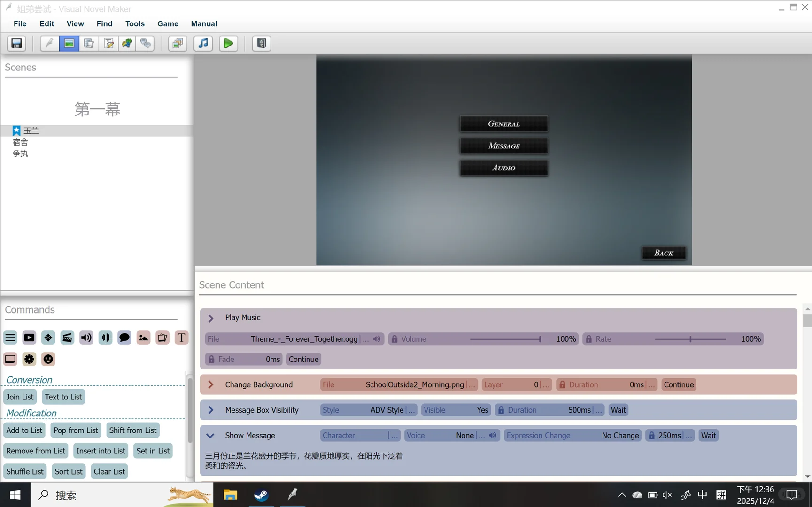Toggle the lock on Play Music Volume
The image size is (812, 507).
pyautogui.click(x=394, y=339)
